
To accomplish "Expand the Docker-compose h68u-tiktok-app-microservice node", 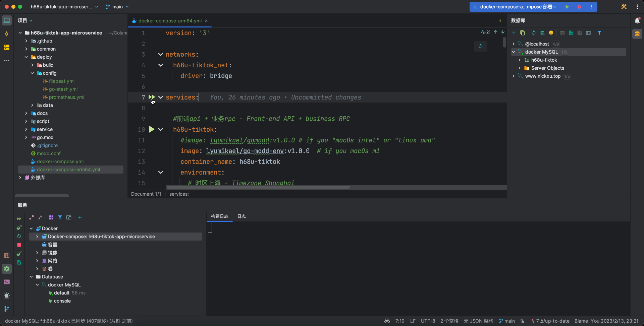I will (37, 237).
